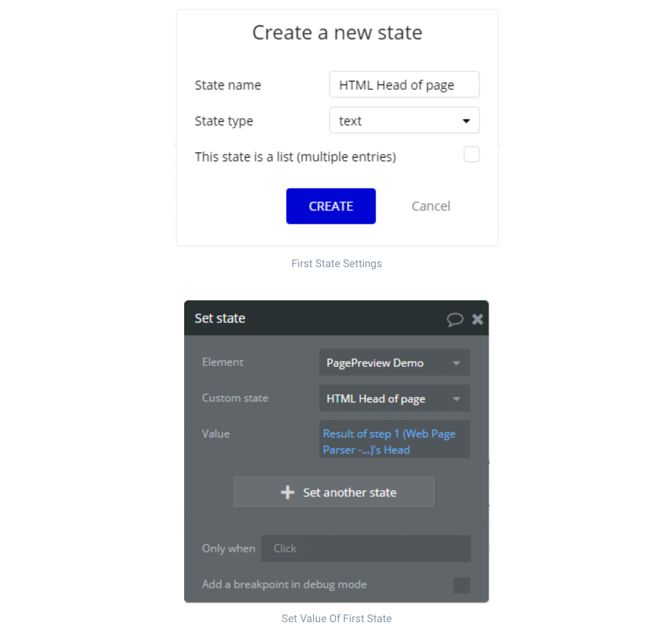Image resolution: width=672 pixels, height=632 pixels.
Task: Click the Element dropdown chevron arrow
Action: pyautogui.click(x=457, y=363)
